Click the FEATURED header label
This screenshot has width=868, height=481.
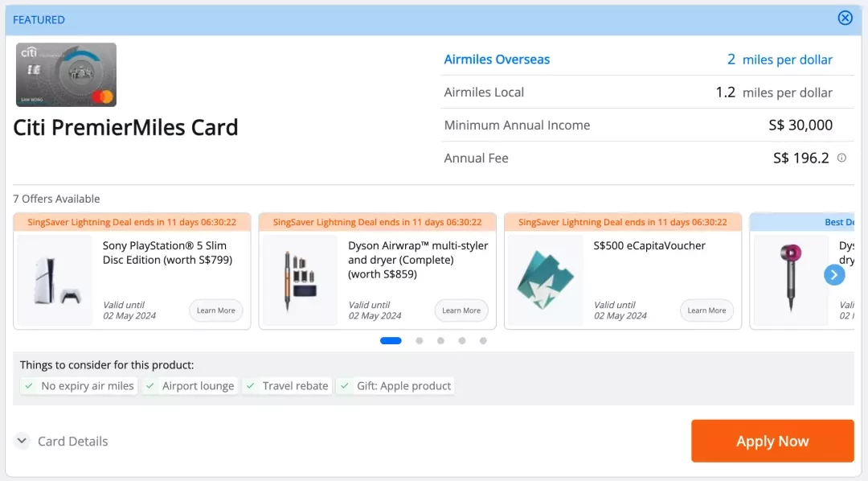pos(39,20)
